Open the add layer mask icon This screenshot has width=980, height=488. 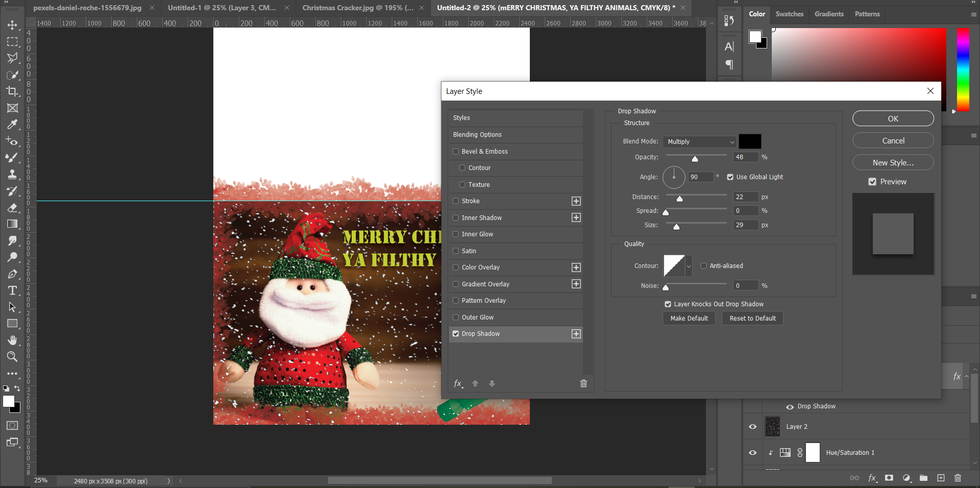point(889,478)
